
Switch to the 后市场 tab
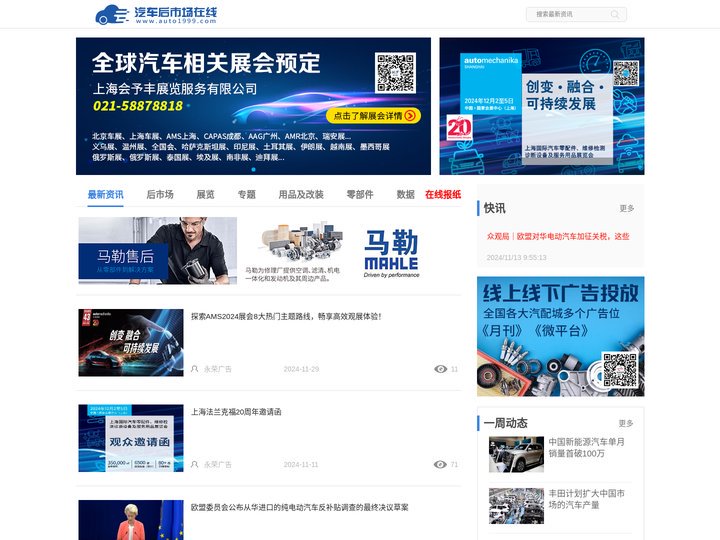(x=160, y=195)
